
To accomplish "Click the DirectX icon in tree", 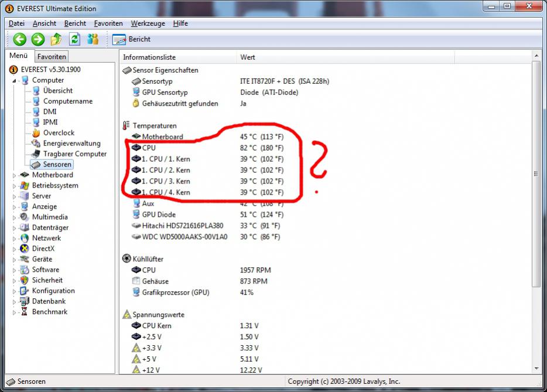I will coord(25,248).
